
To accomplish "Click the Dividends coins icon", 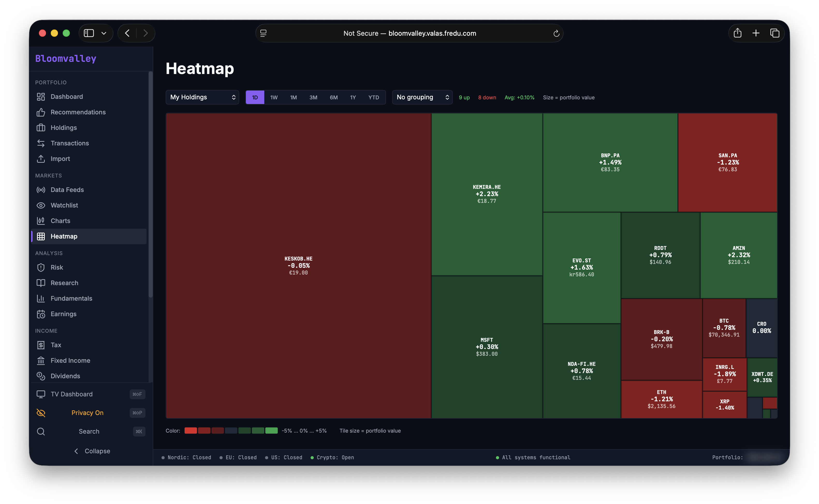I will (41, 376).
